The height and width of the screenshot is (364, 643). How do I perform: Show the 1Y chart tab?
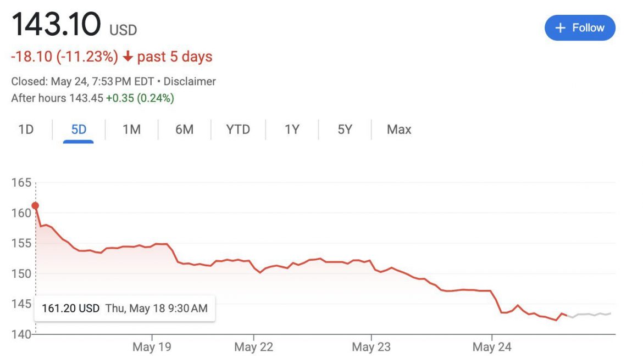click(292, 130)
